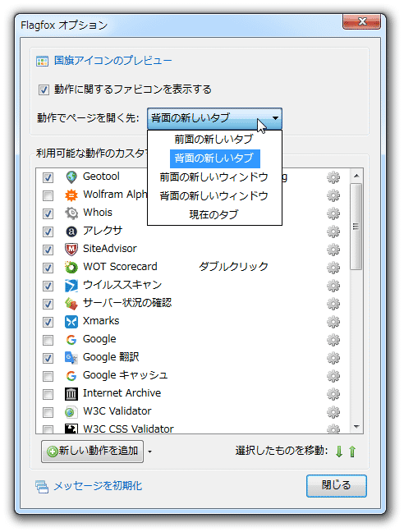This screenshot has height=532, width=404.
Task: Open gear settings for Google 翻訳
Action: pos(333,358)
